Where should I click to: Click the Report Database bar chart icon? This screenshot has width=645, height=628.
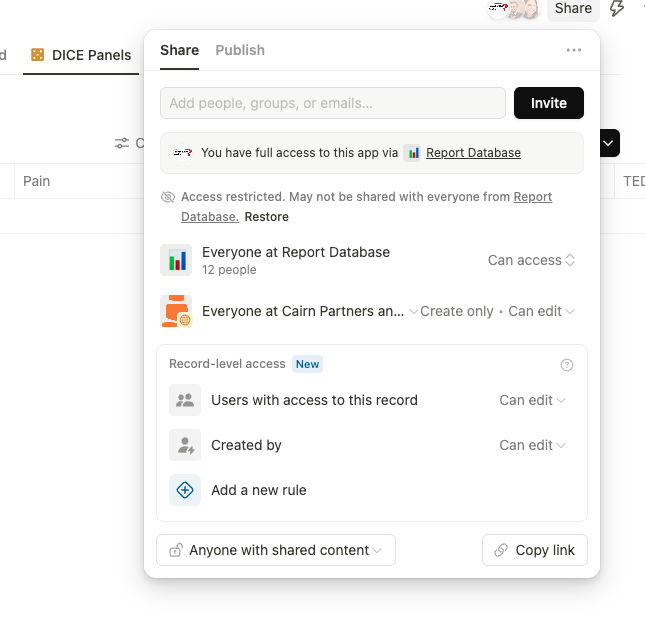pos(176,260)
